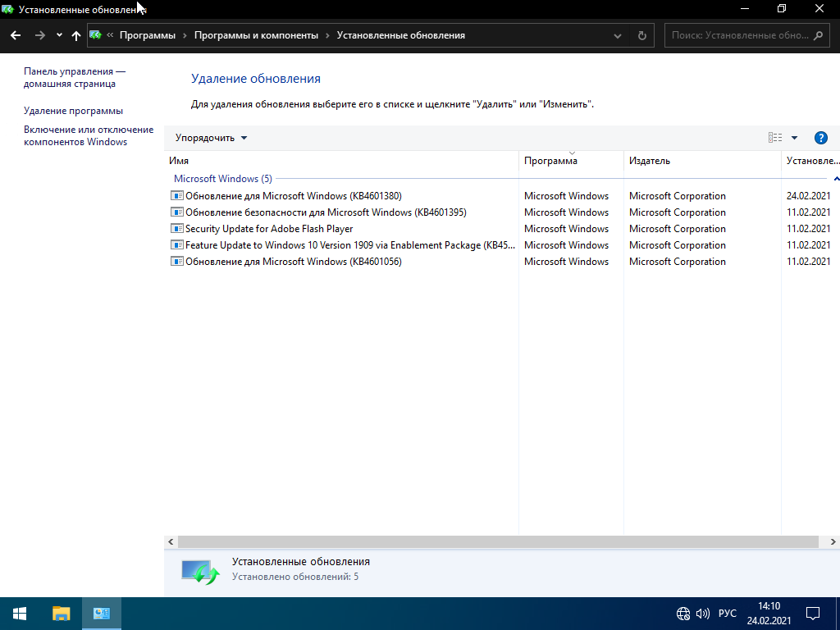Open help with the question mark icon
The height and width of the screenshot is (630, 840).
pos(820,138)
